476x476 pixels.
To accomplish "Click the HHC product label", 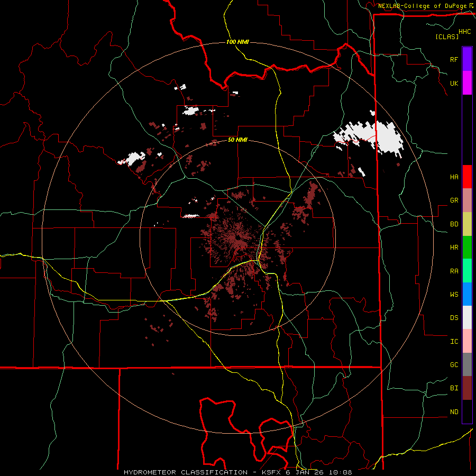I will click(465, 32).
